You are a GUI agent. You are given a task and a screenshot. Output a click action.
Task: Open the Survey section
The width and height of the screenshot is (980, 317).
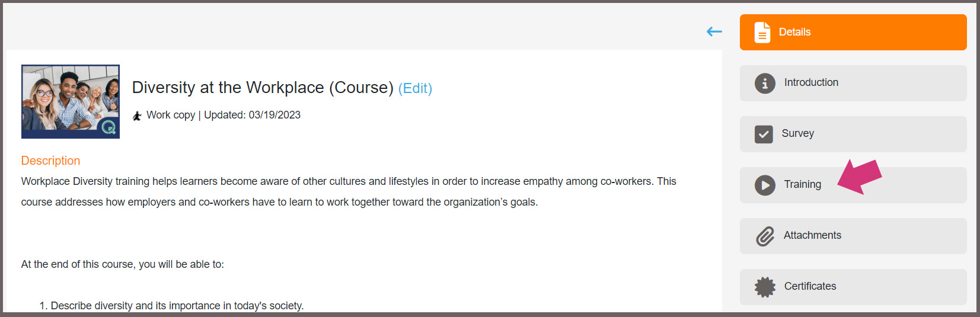click(853, 135)
